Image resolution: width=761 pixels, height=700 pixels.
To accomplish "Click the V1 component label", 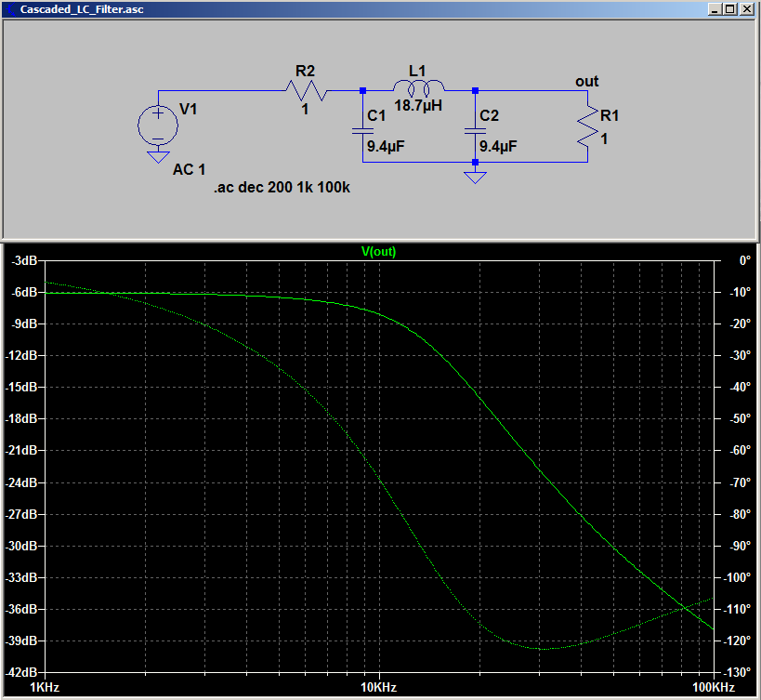I will coord(188,109).
